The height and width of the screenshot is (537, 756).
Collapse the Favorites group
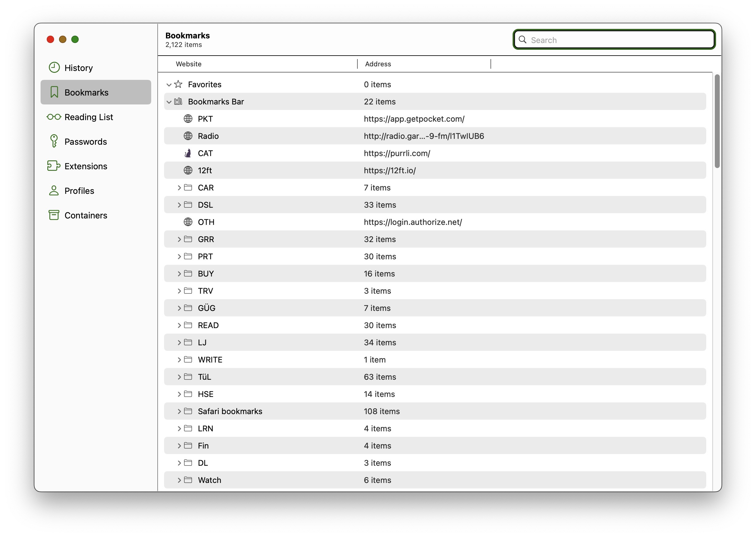(x=169, y=85)
